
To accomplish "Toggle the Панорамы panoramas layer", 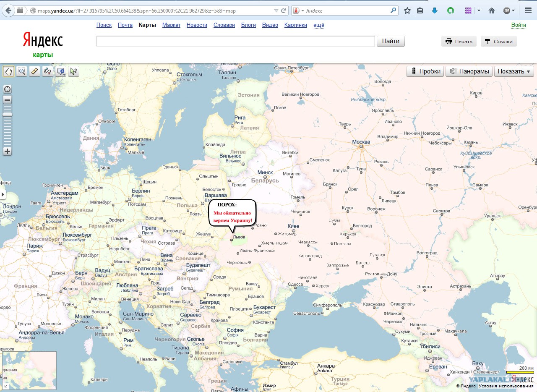I will 469,71.
